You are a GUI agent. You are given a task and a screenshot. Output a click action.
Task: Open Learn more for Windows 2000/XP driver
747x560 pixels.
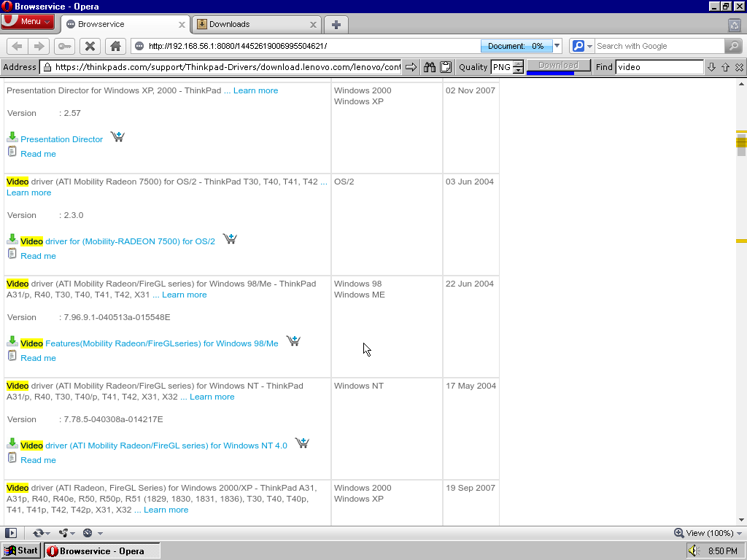coord(166,510)
